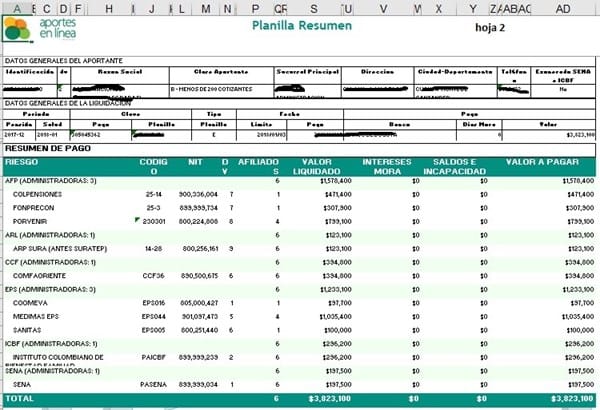Click the TOTAL row label
The height and width of the screenshot is (410, 600).
20,398
